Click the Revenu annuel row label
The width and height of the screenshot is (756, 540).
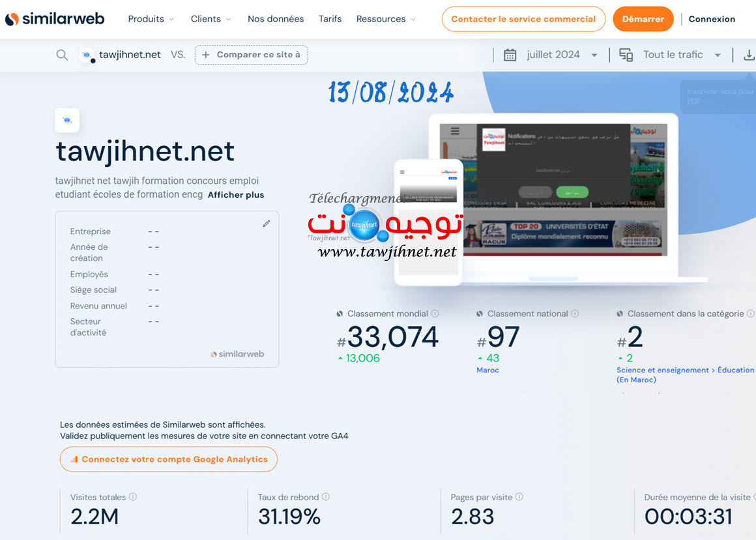point(98,306)
